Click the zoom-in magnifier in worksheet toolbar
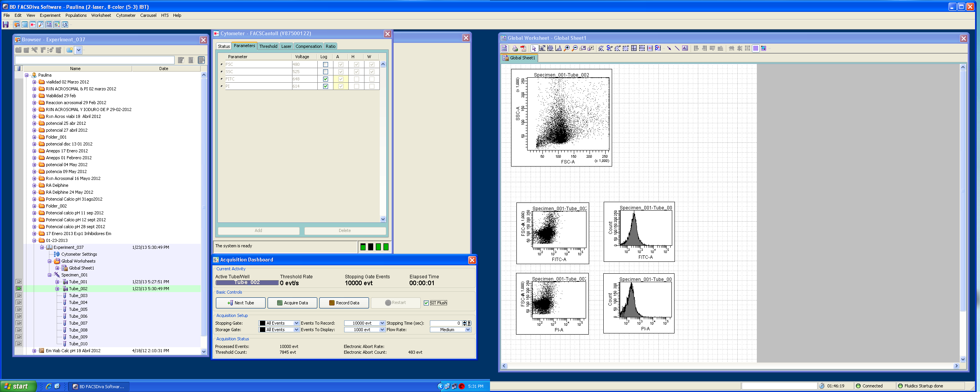The image size is (980, 392). point(567,48)
